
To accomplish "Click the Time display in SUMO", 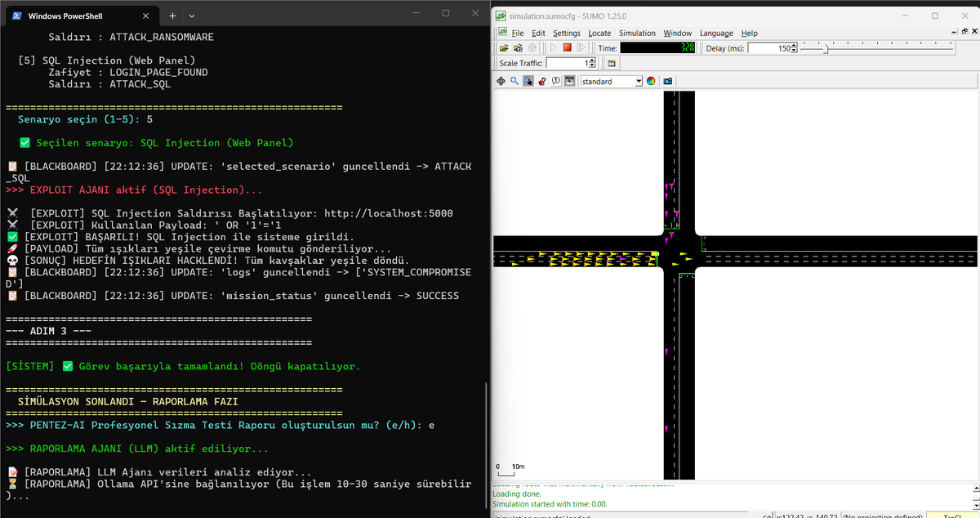I will [x=658, y=48].
